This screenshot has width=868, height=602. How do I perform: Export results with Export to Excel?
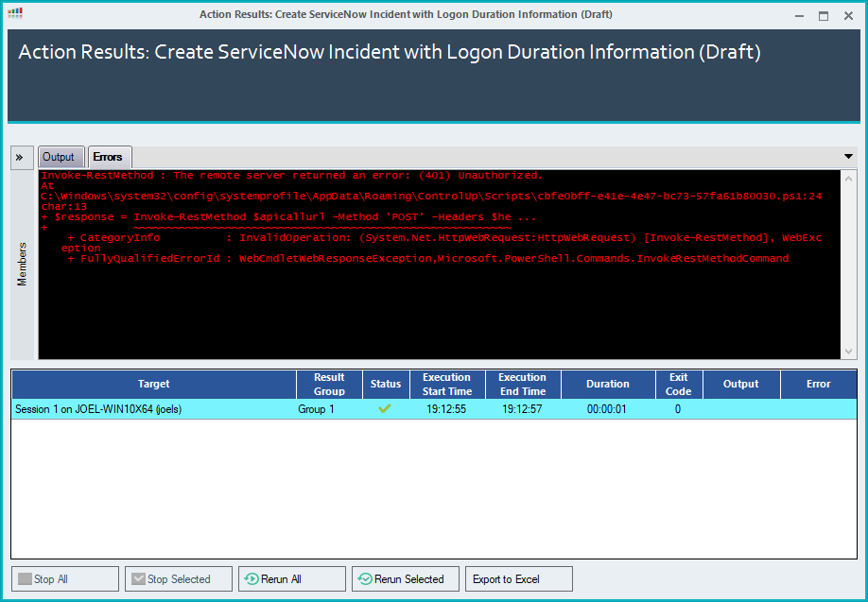pyautogui.click(x=519, y=578)
